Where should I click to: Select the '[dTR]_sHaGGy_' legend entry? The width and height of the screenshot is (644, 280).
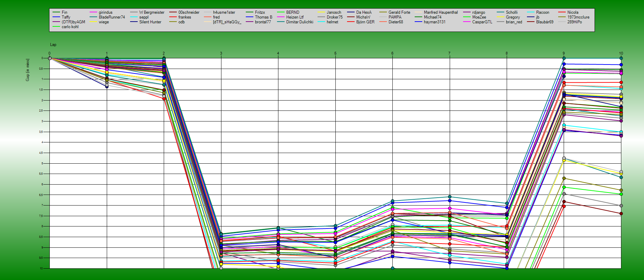click(x=227, y=22)
